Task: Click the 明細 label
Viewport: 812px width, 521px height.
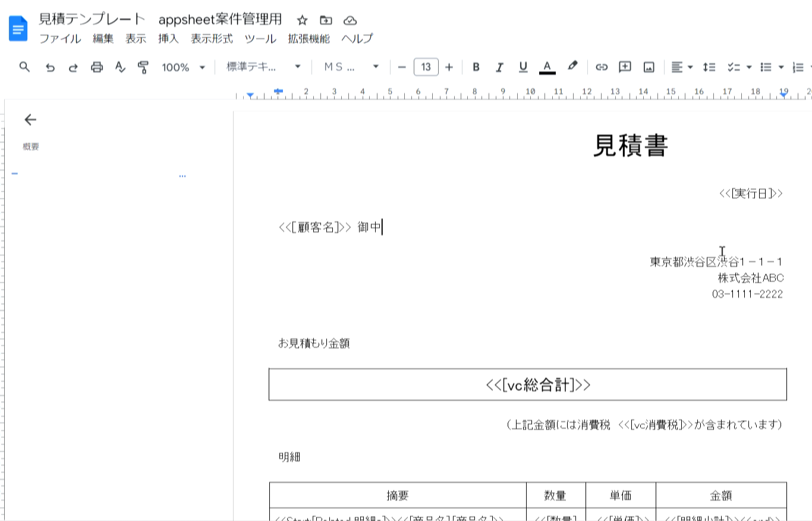Action: click(289, 457)
